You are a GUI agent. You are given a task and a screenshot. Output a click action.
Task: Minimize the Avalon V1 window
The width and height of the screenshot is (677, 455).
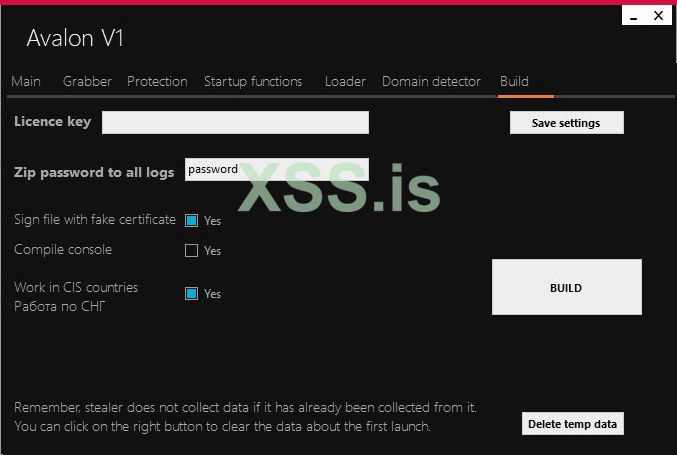click(x=634, y=16)
